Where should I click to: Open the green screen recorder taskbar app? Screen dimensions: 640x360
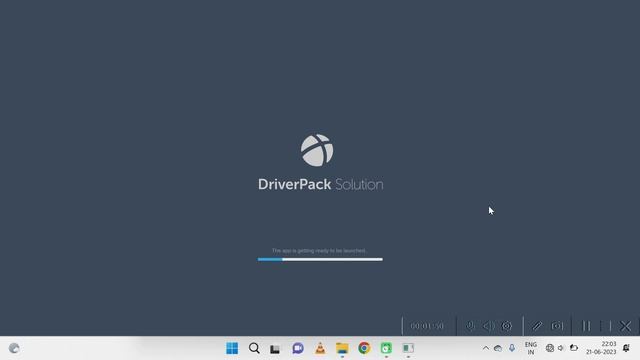pyautogui.click(x=386, y=348)
